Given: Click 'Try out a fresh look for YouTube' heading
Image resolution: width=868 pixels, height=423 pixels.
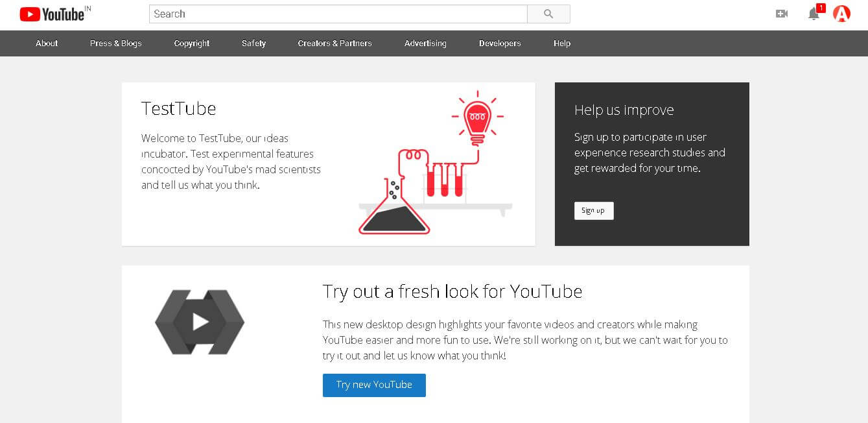Looking at the screenshot, I should [x=452, y=291].
